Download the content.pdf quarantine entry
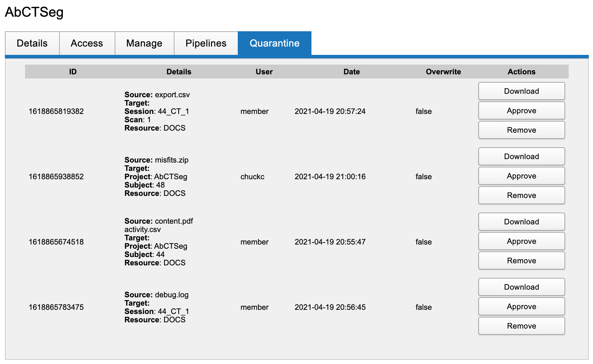The width and height of the screenshot is (593, 364). point(521,222)
